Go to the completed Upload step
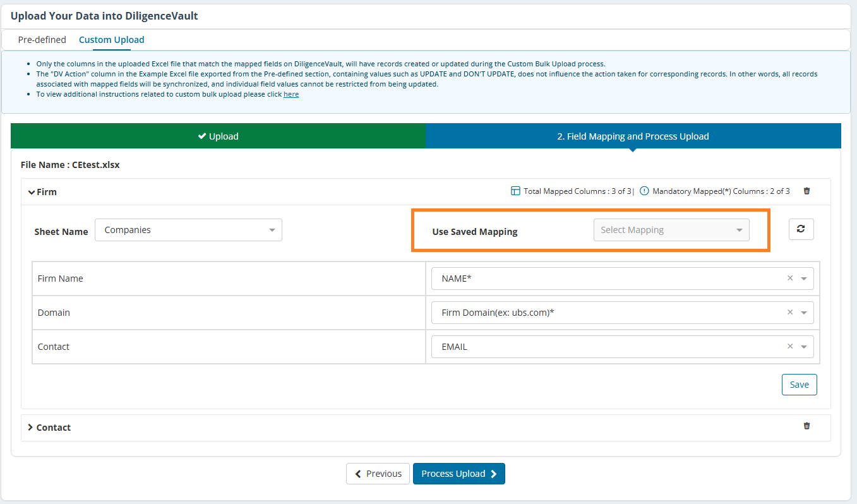The height and width of the screenshot is (504, 857). [x=218, y=136]
